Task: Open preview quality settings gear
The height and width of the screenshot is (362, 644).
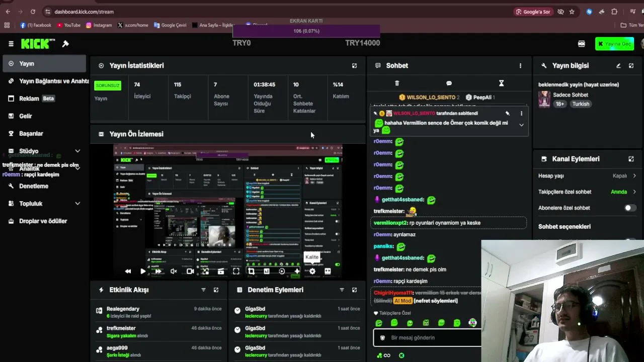Action: (x=312, y=271)
